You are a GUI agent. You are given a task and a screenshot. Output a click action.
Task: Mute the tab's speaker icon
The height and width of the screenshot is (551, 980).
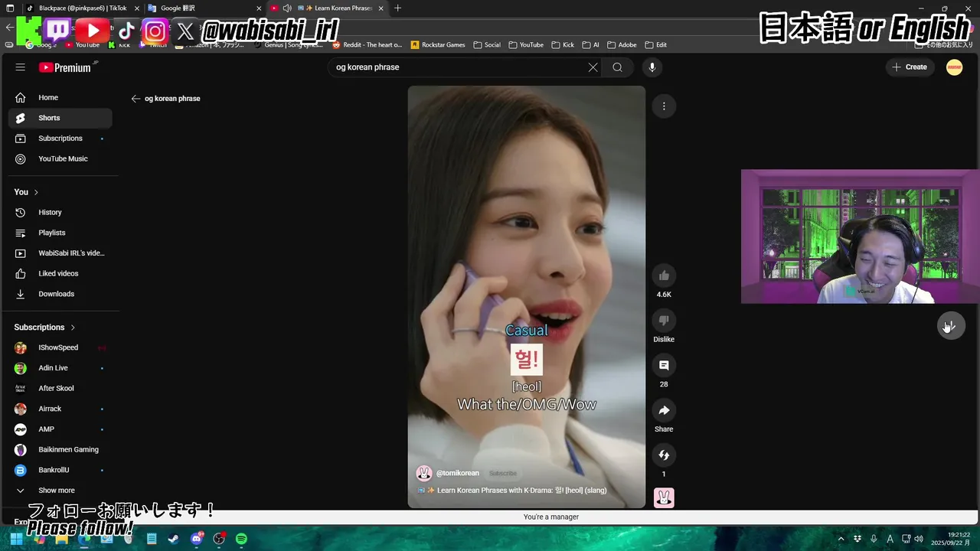tap(287, 8)
